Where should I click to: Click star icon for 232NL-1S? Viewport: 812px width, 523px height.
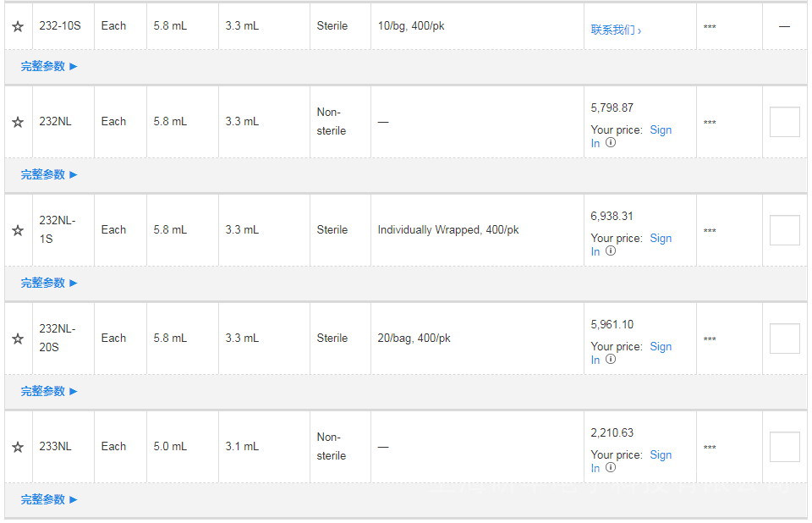tap(18, 230)
